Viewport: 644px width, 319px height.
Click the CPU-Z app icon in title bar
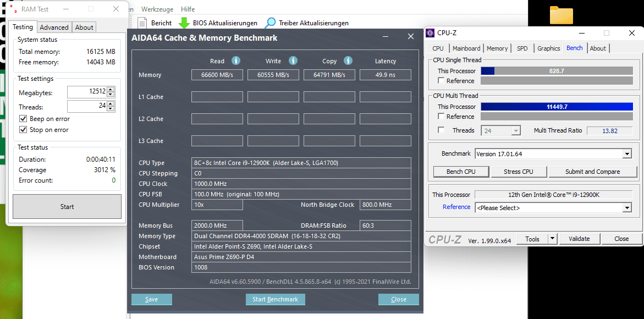[430, 33]
